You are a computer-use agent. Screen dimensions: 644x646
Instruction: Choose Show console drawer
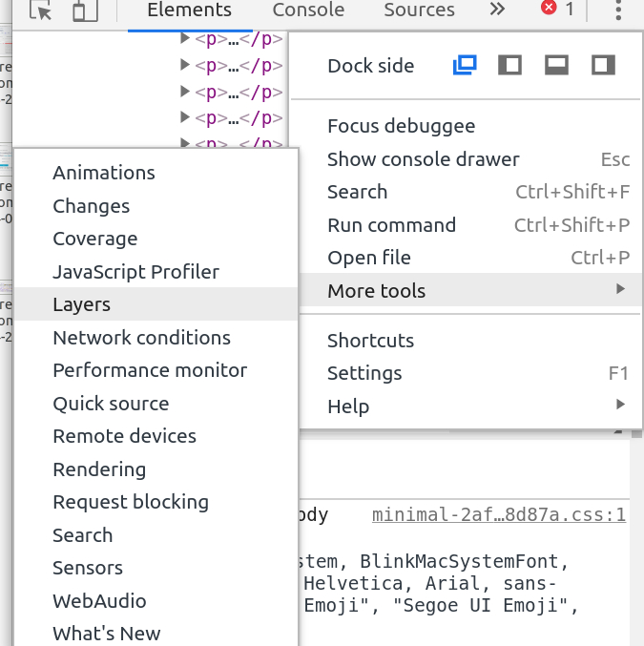[x=423, y=159]
